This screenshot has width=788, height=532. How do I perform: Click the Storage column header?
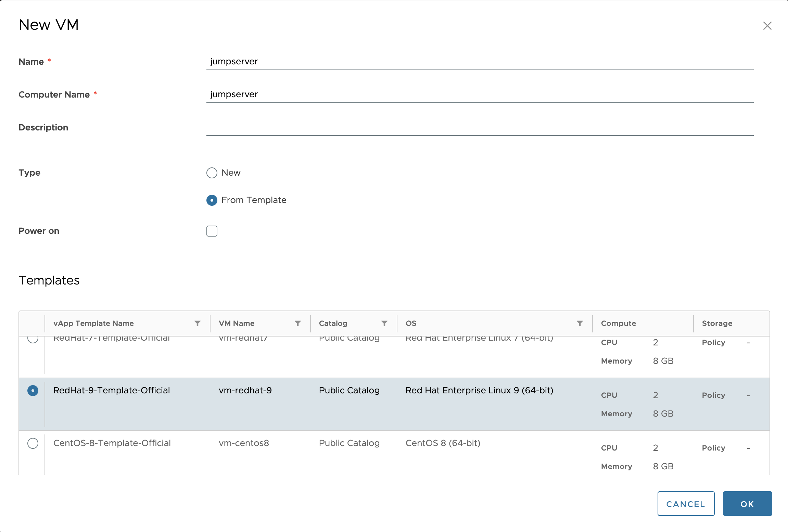point(717,323)
